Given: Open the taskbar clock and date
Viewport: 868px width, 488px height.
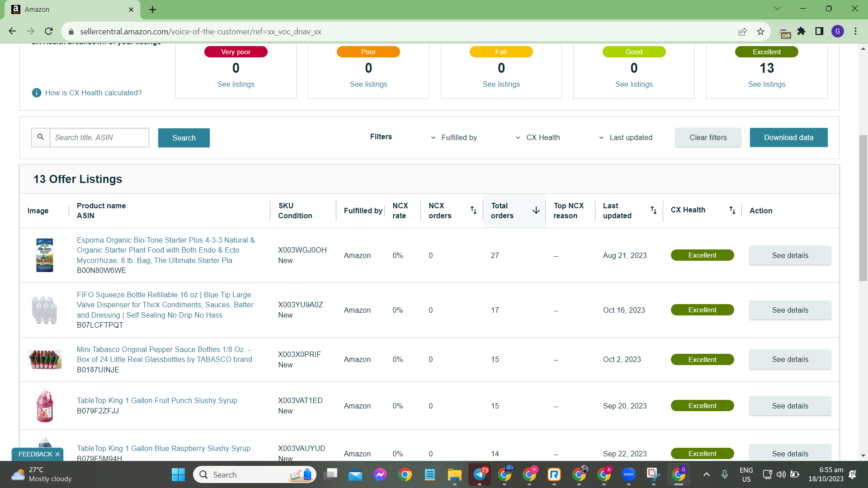Looking at the screenshot, I should pyautogui.click(x=826, y=474).
